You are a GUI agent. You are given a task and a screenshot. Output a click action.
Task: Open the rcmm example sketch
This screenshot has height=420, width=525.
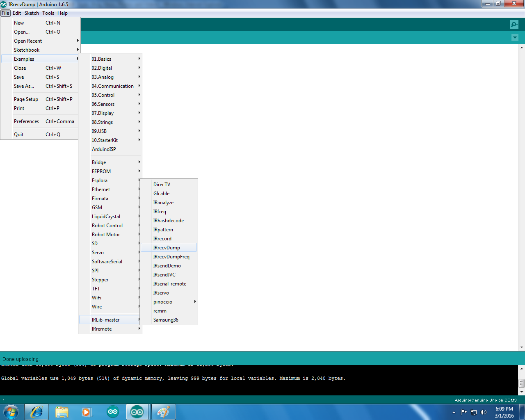click(x=169, y=311)
